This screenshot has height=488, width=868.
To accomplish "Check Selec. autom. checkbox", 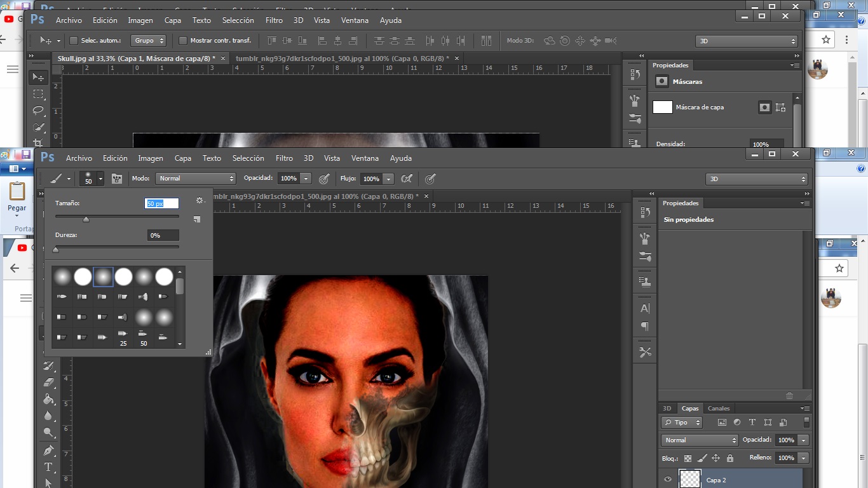I will tap(74, 41).
